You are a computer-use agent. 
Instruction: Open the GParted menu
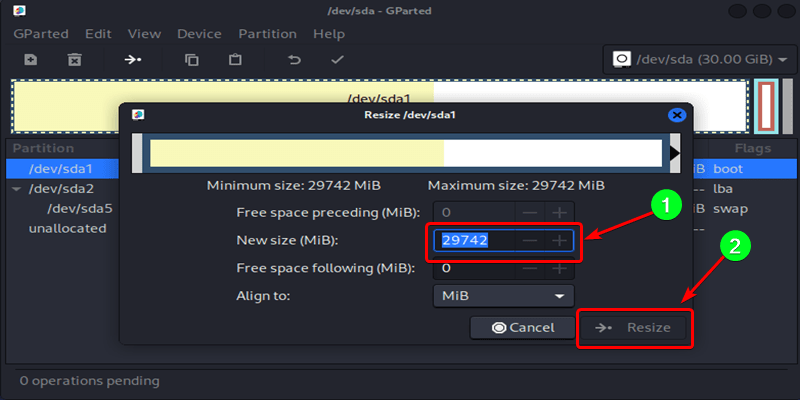coord(41,34)
